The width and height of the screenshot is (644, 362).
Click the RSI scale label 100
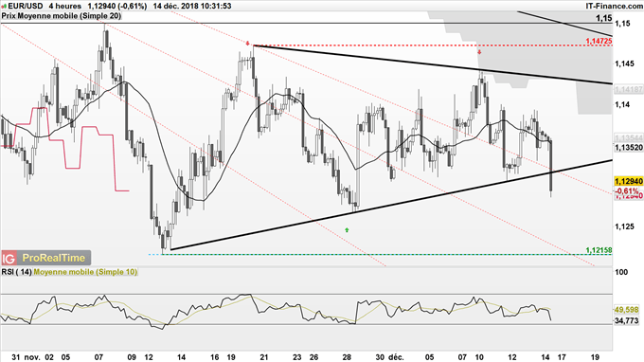click(621, 272)
